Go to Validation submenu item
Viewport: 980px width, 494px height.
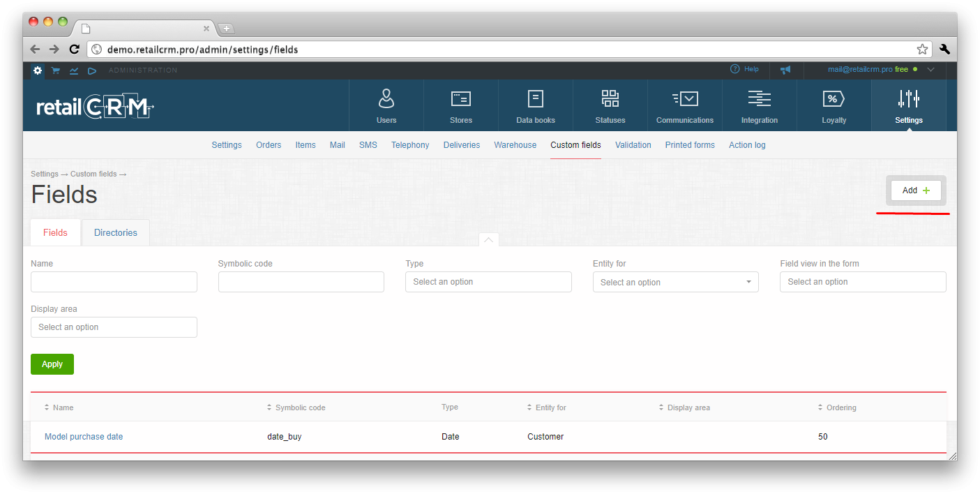(x=633, y=145)
